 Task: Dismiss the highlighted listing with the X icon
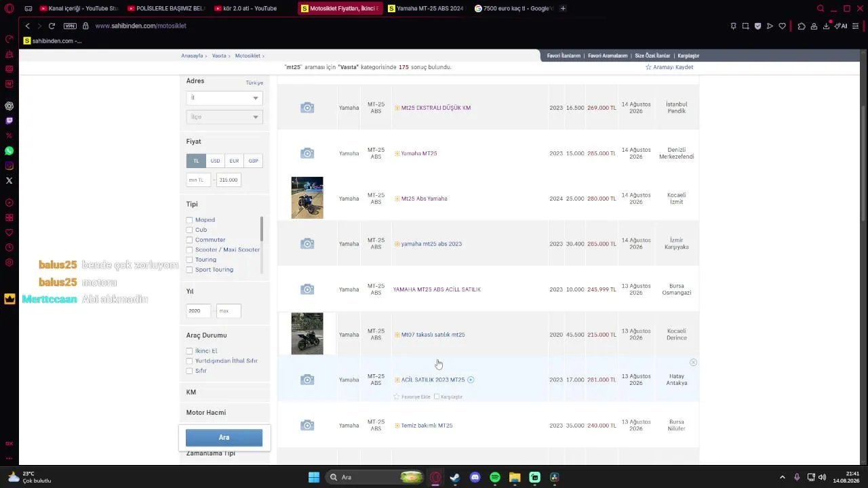click(x=693, y=363)
